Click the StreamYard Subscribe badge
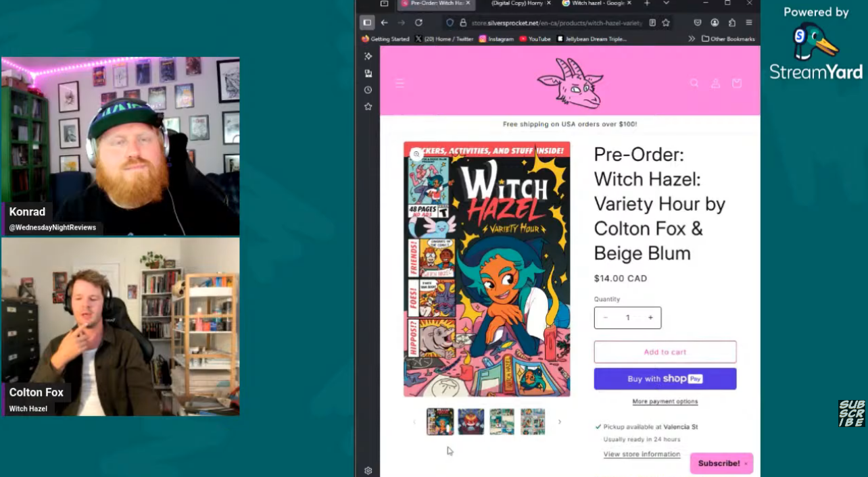The height and width of the screenshot is (477, 868). pos(851,413)
